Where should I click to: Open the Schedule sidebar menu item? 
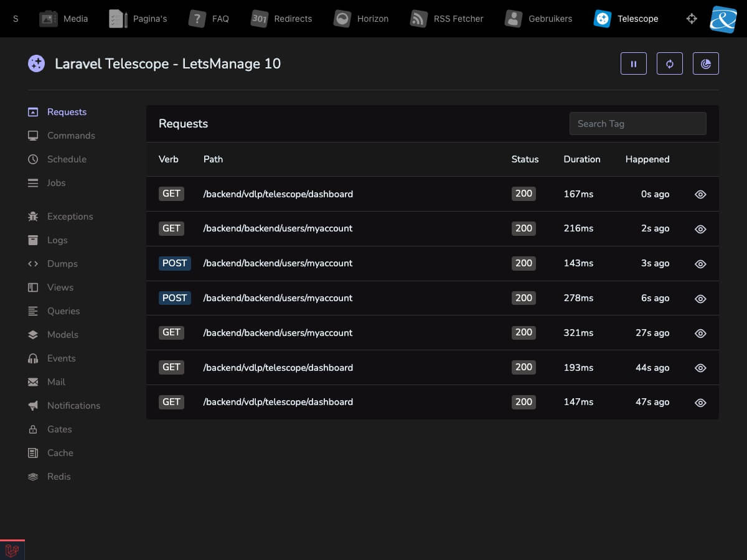[57, 159]
